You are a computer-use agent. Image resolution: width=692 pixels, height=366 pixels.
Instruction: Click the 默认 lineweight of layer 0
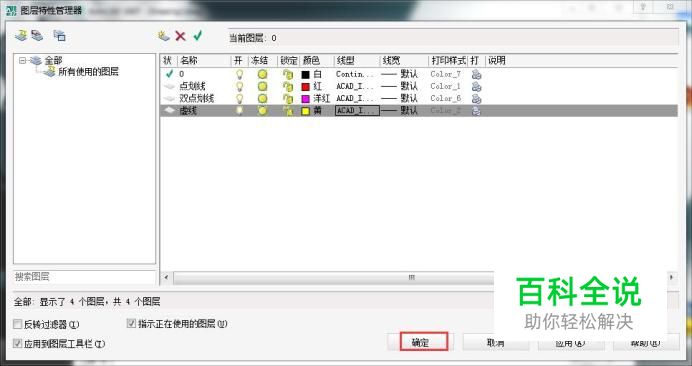[409, 74]
